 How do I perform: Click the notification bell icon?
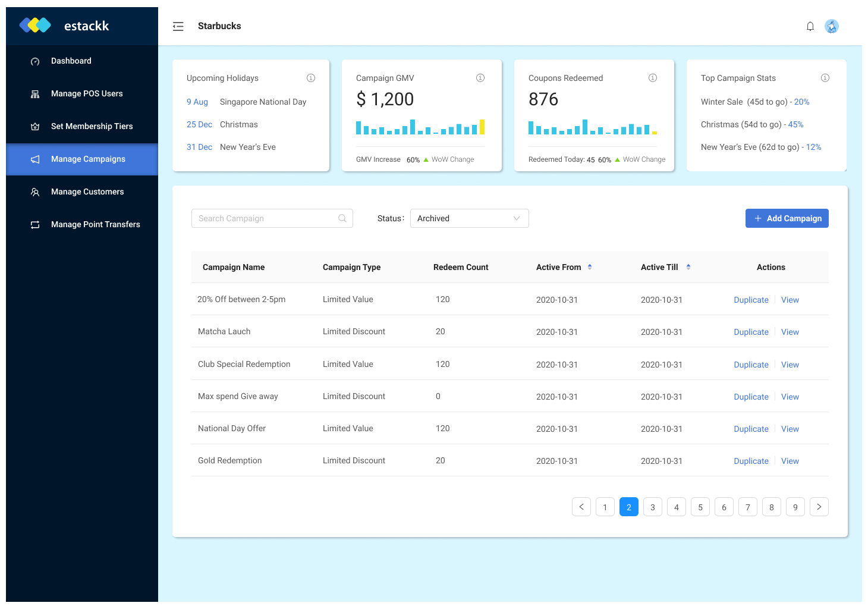[810, 26]
